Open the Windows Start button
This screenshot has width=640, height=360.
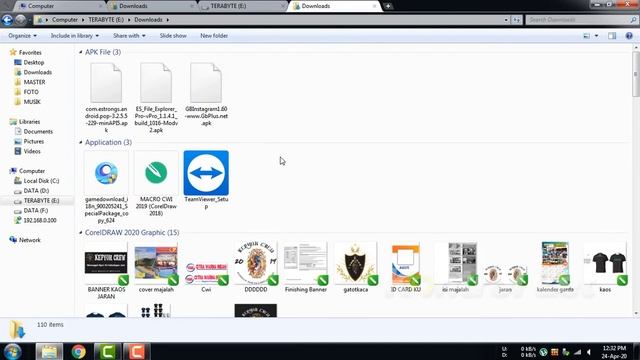[13, 351]
